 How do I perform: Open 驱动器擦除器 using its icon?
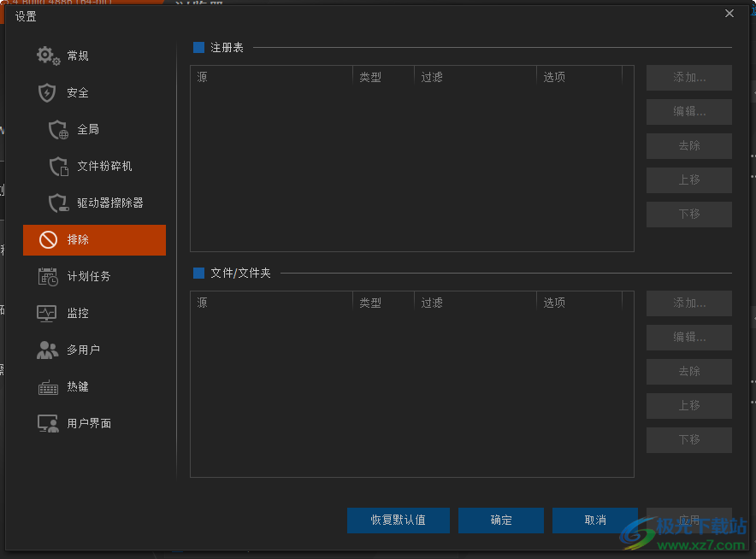(58, 203)
